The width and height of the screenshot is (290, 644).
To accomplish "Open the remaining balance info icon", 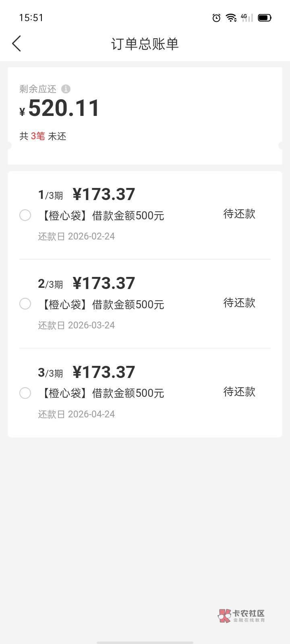I will pos(66,89).
